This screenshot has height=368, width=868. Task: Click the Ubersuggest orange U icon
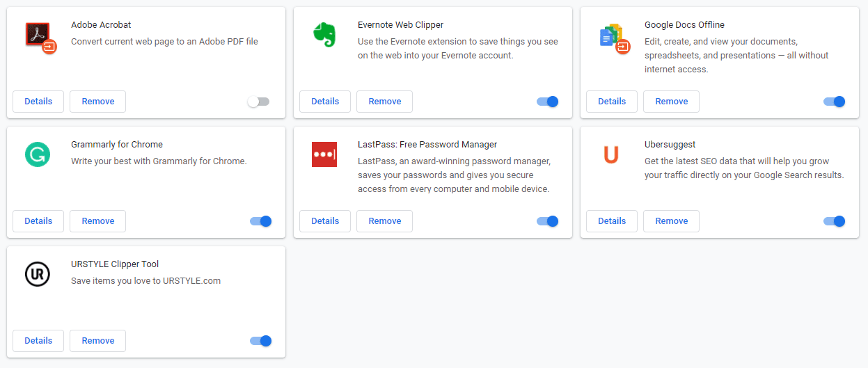611,154
